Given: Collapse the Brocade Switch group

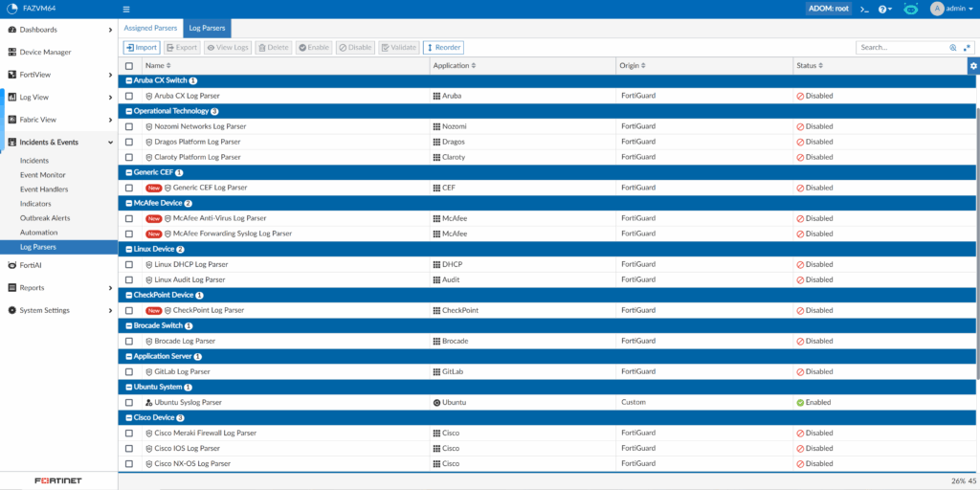Looking at the screenshot, I should click(129, 325).
